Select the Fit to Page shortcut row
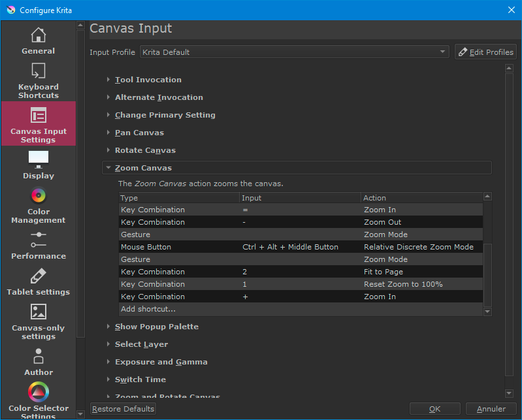Viewport: 522px width, 420px height. tap(301, 272)
